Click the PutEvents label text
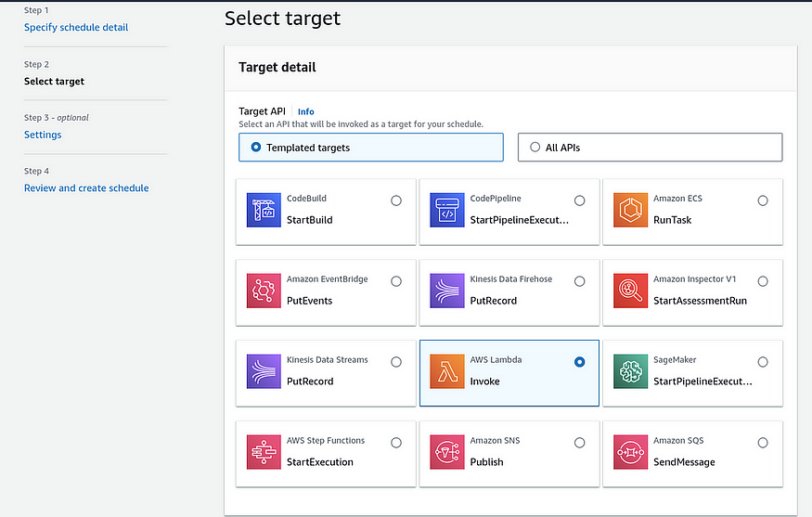 310,301
